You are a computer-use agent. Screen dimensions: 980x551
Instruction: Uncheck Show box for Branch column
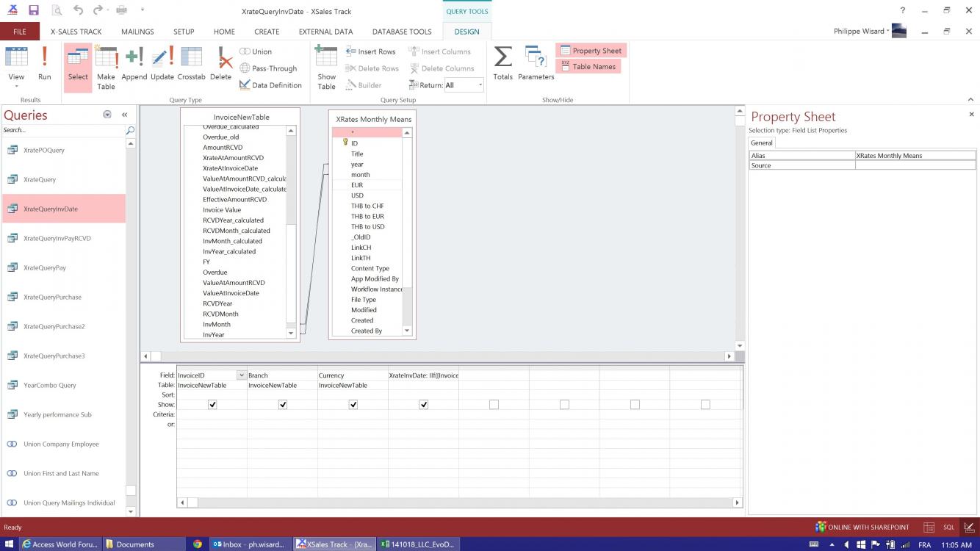click(x=283, y=404)
